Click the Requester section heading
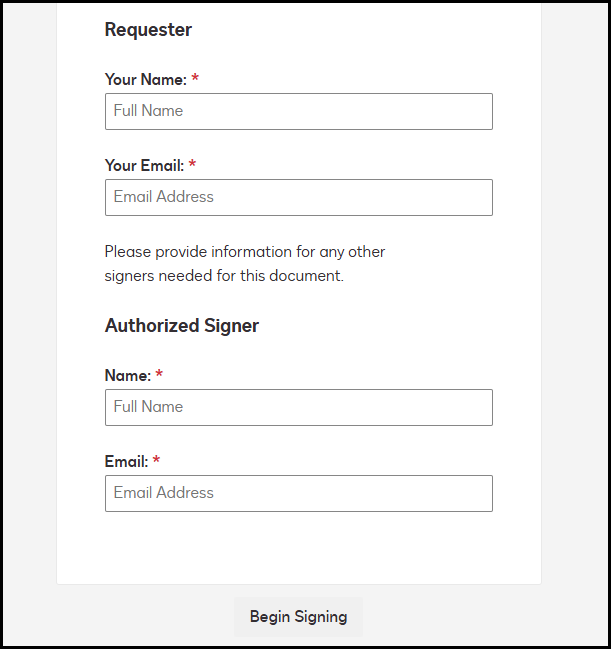This screenshot has width=611, height=649. click(x=148, y=30)
